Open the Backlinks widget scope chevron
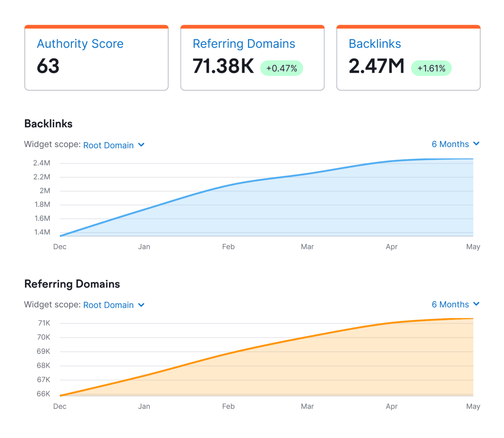 coord(141,145)
